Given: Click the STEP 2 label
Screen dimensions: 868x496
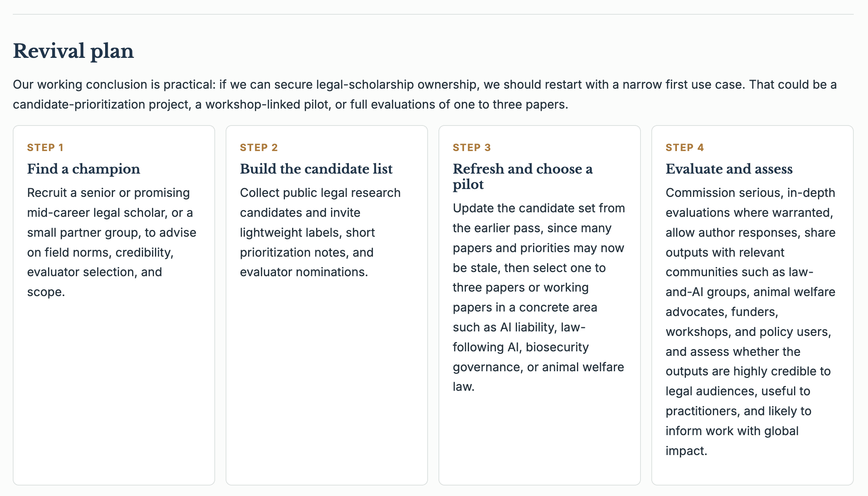Looking at the screenshot, I should [x=259, y=147].
